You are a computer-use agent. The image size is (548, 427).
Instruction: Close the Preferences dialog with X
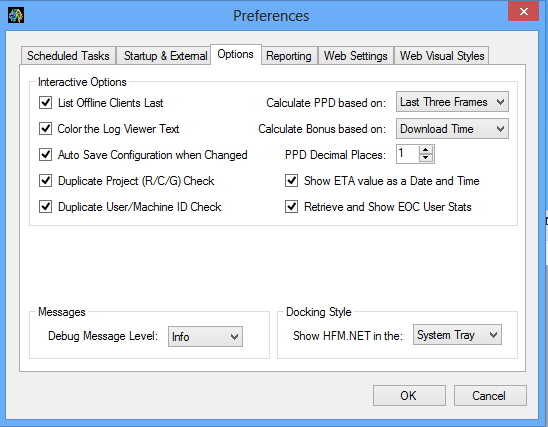[523, 11]
